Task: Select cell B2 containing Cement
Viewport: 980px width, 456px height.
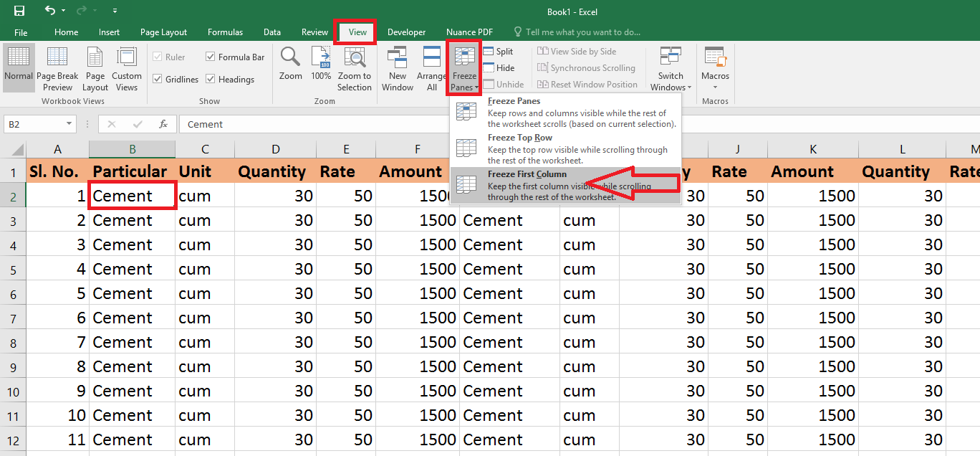Action: coord(132,195)
